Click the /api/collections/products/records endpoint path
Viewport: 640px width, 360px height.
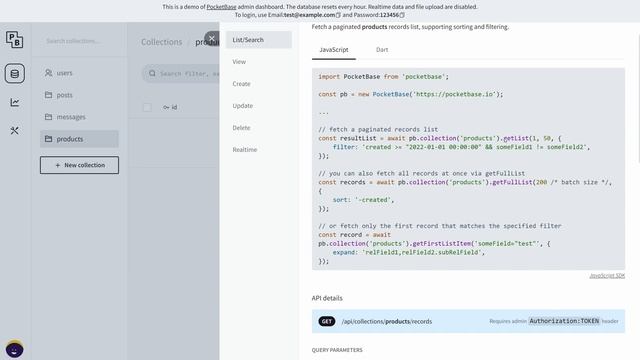(387, 322)
